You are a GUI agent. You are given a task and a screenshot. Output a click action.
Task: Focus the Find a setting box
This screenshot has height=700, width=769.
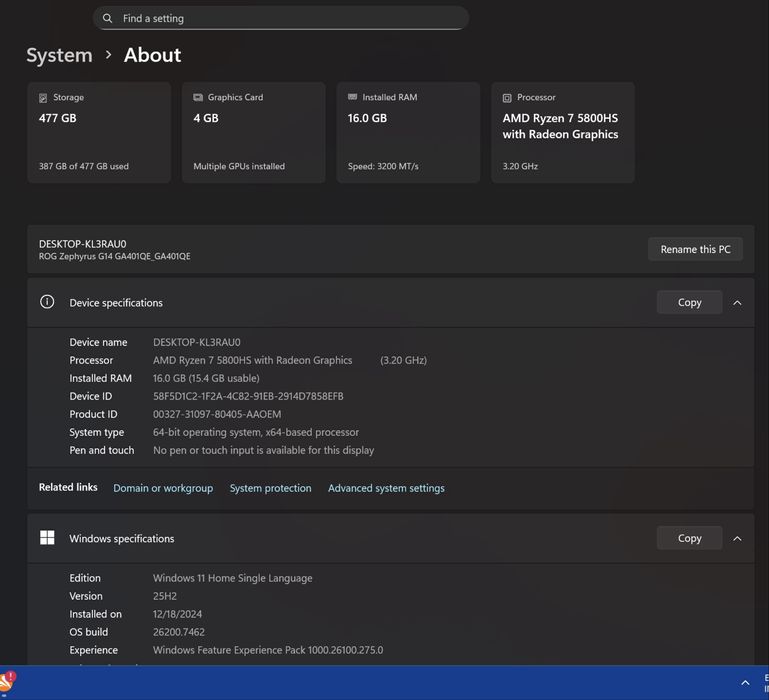281,18
